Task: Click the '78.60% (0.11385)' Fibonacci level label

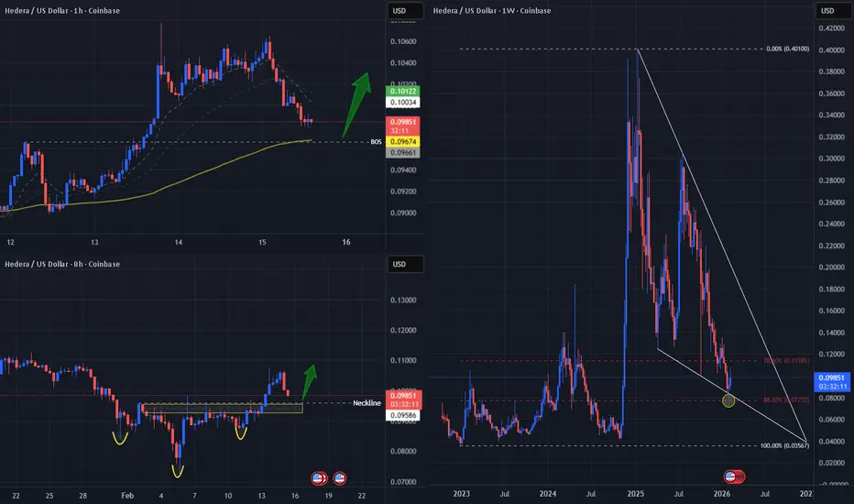Action: (x=786, y=361)
